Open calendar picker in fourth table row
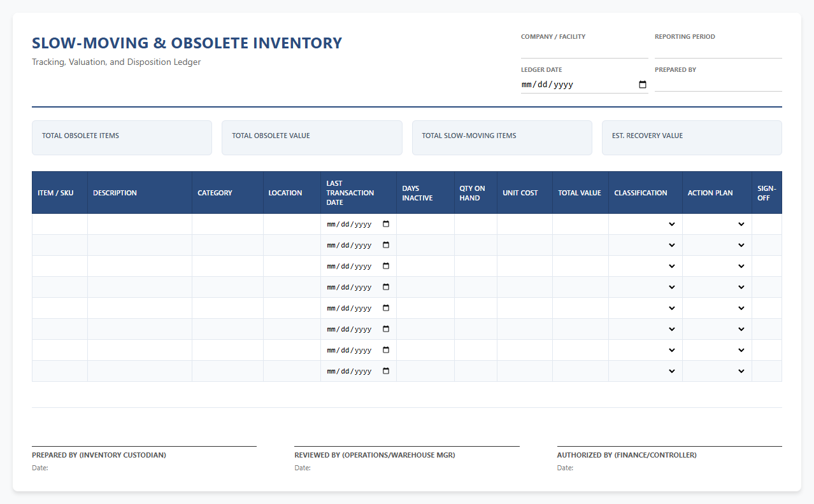The height and width of the screenshot is (504, 814). pos(386,287)
